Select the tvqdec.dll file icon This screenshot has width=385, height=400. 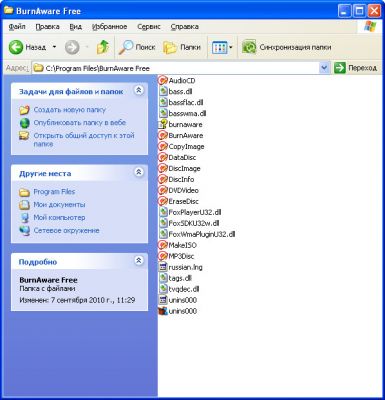[x=163, y=289]
